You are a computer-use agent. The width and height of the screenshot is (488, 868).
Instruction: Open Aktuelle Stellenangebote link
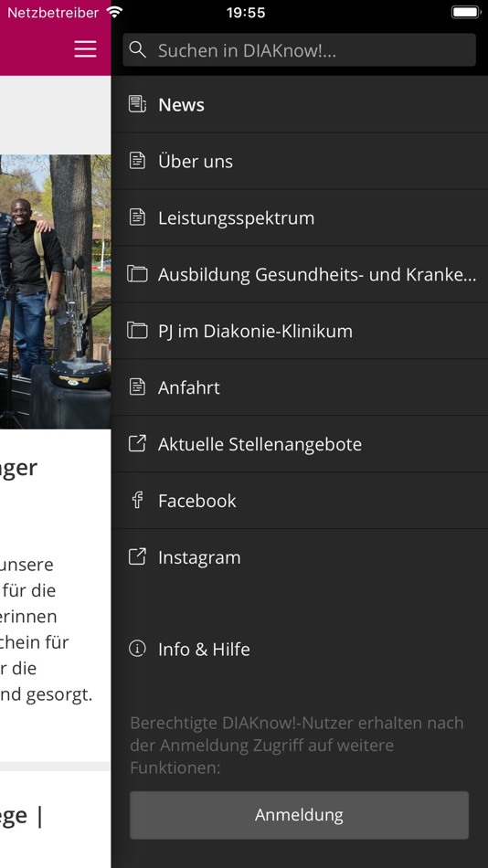(x=299, y=444)
